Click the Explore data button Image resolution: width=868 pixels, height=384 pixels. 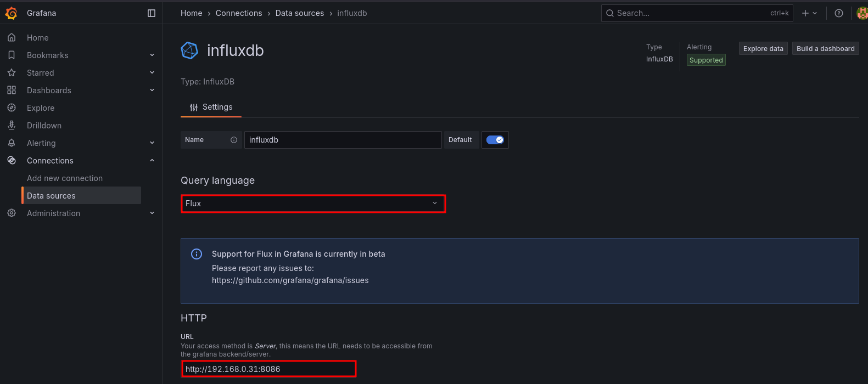pos(763,49)
